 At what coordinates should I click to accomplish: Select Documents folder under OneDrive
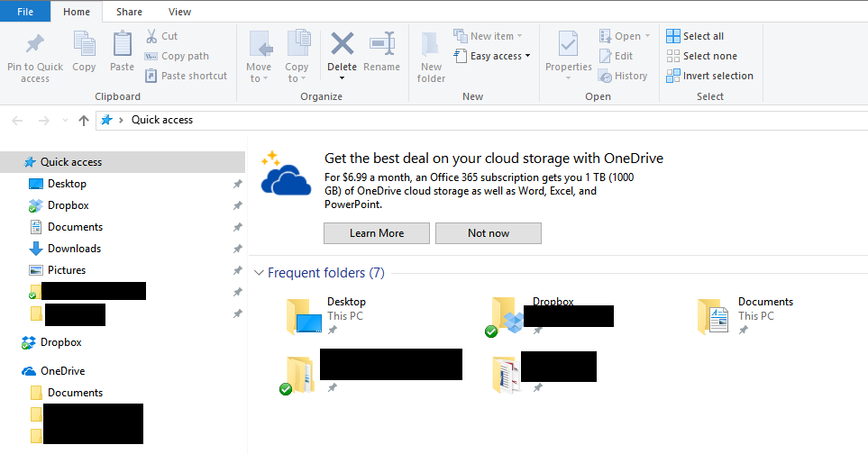75,393
